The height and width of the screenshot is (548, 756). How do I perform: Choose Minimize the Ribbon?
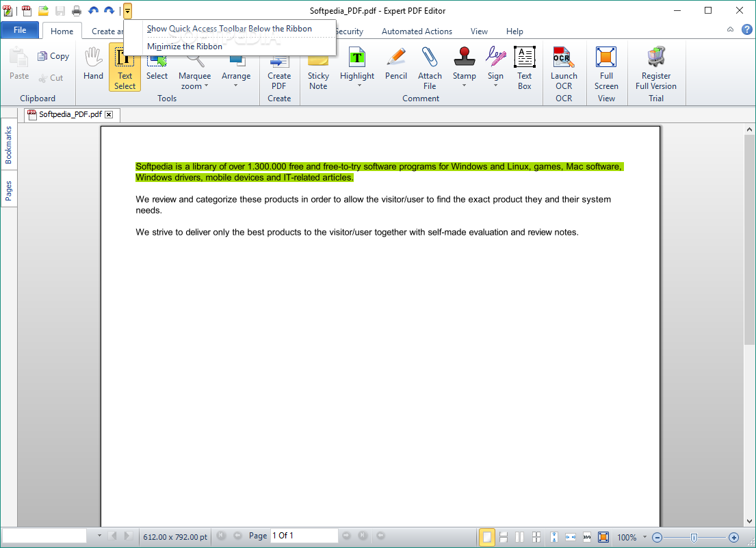pos(229,47)
